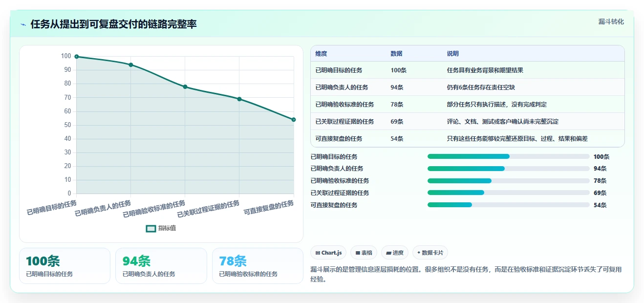The image size is (644, 303).
Task: Click description 部分任务只有执行描述，没有完成判定
Action: tap(497, 105)
